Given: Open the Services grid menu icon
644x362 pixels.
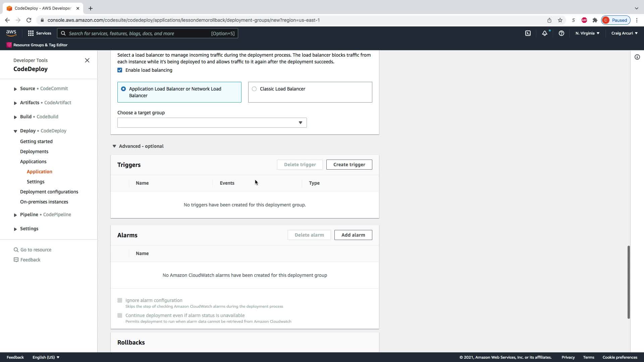Looking at the screenshot, I should tap(31, 33).
